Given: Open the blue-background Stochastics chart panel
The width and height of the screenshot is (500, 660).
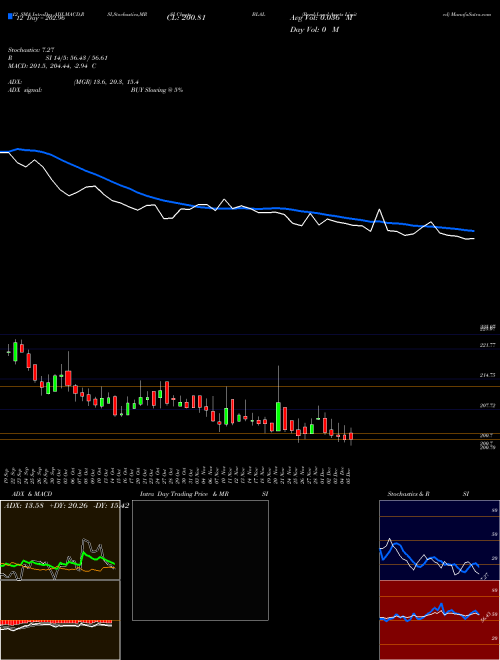Looking at the screenshot, I should point(439,540).
